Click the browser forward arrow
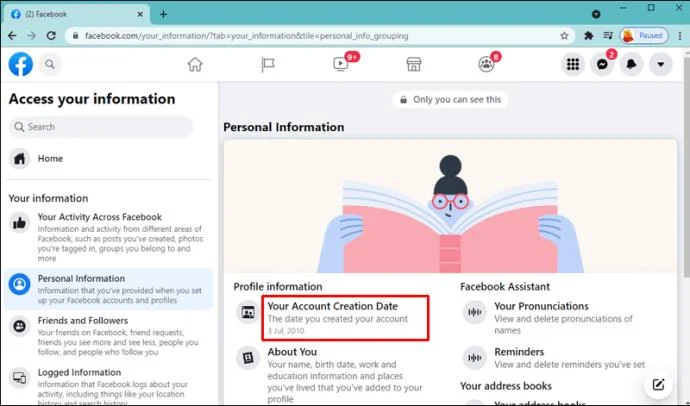The height and width of the screenshot is (406, 690). tap(32, 36)
